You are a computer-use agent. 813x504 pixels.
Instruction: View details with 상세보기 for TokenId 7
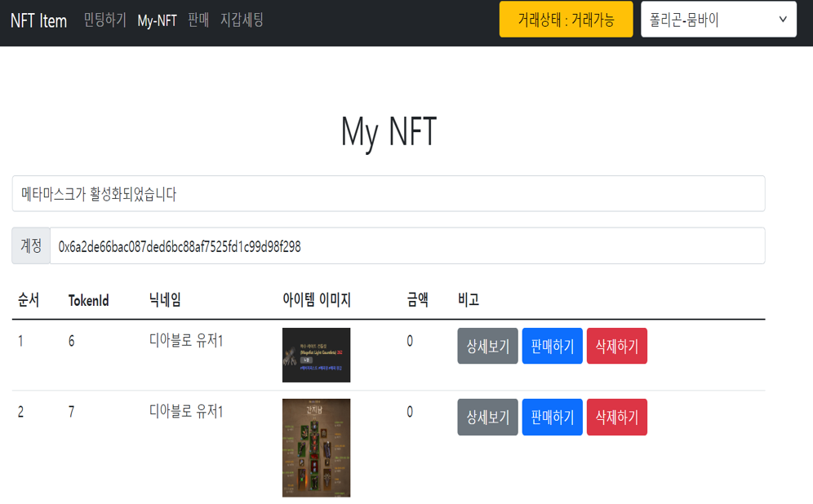click(x=487, y=417)
